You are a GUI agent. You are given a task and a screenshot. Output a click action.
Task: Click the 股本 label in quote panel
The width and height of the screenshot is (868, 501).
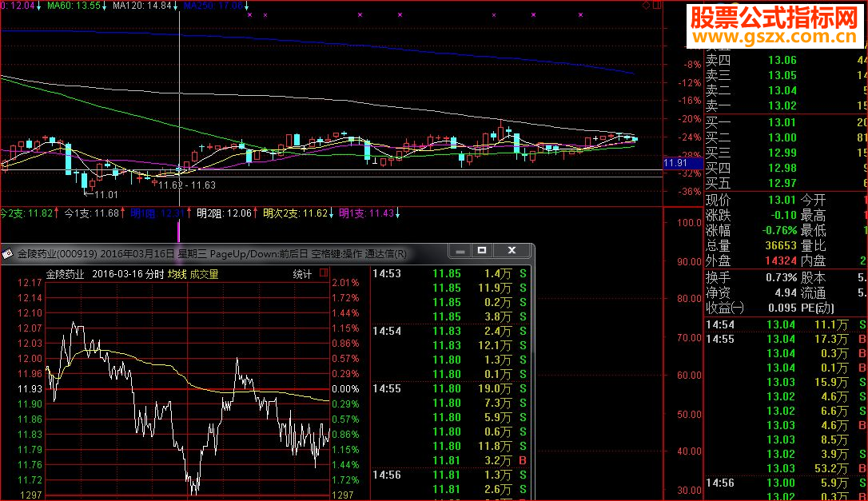click(x=813, y=277)
